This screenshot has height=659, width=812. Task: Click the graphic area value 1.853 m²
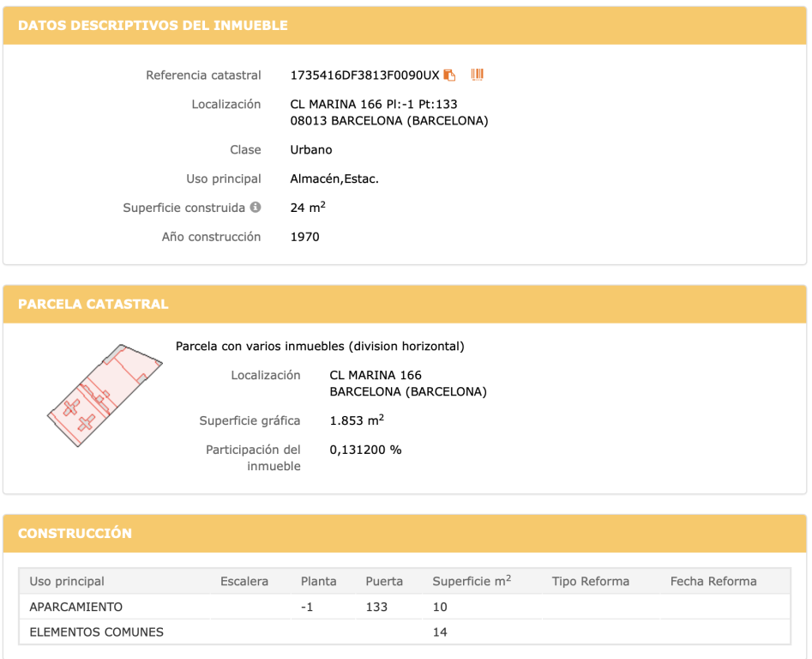point(357,420)
